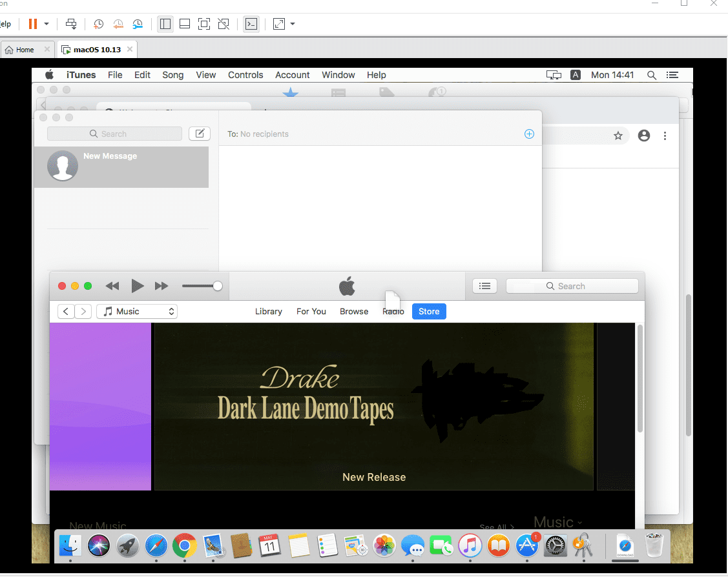The width and height of the screenshot is (728, 577).
Task: Select the For You tab
Action: pyautogui.click(x=311, y=312)
